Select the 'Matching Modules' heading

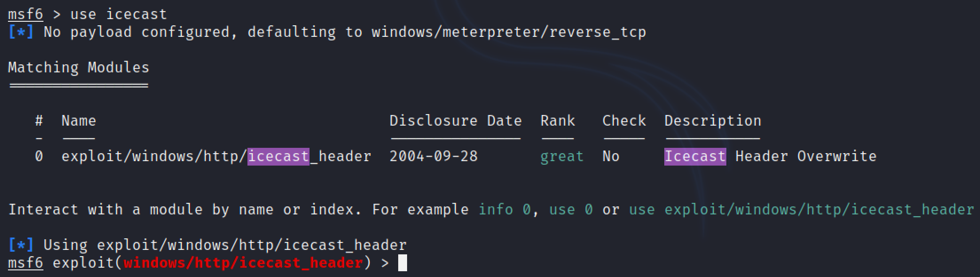[78, 67]
